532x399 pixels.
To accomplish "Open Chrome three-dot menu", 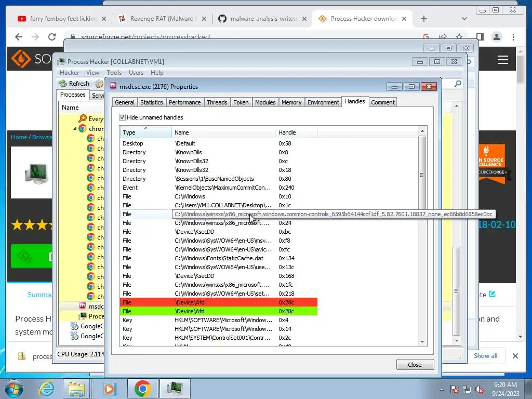I will [x=513, y=37].
